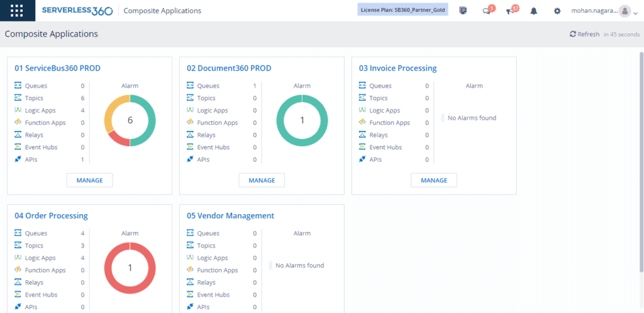Open the 05 Vendor Management application link

230,215
